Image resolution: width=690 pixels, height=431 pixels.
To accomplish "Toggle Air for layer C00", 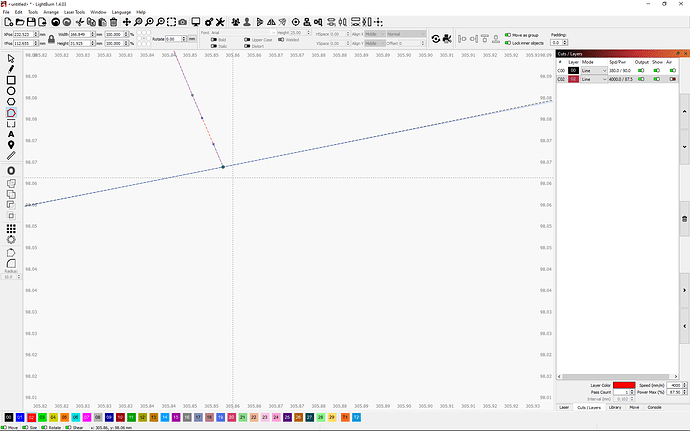I will (x=672, y=70).
